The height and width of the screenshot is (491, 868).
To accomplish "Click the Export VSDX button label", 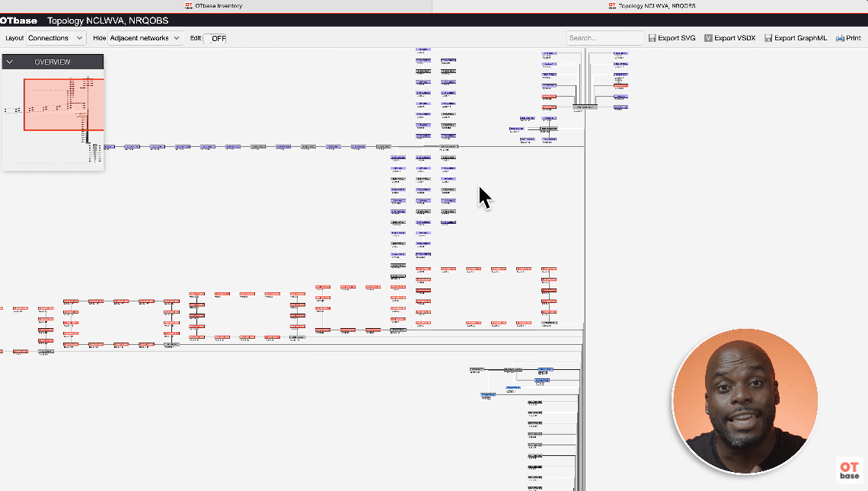I will (x=735, y=38).
